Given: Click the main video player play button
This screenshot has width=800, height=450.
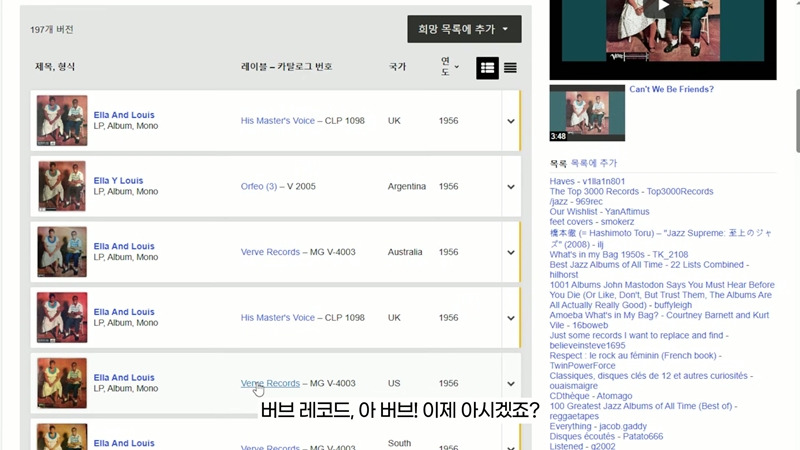Looking at the screenshot, I should (663, 6).
